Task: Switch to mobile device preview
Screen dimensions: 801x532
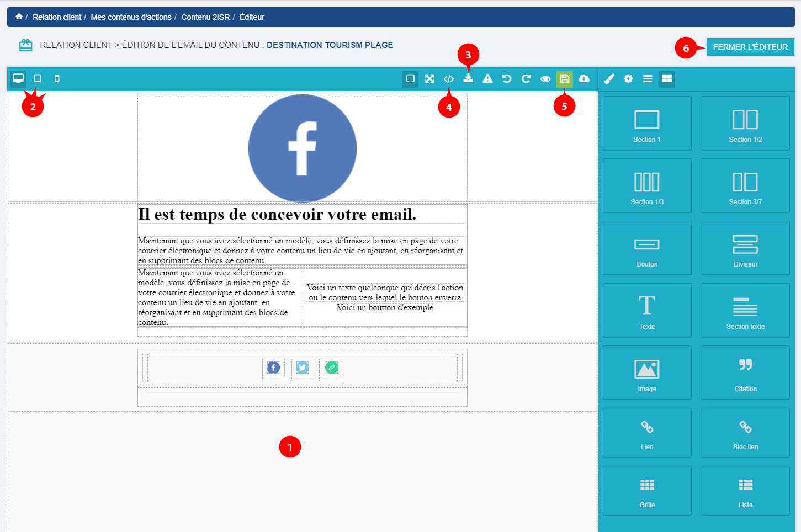Action: [57, 79]
